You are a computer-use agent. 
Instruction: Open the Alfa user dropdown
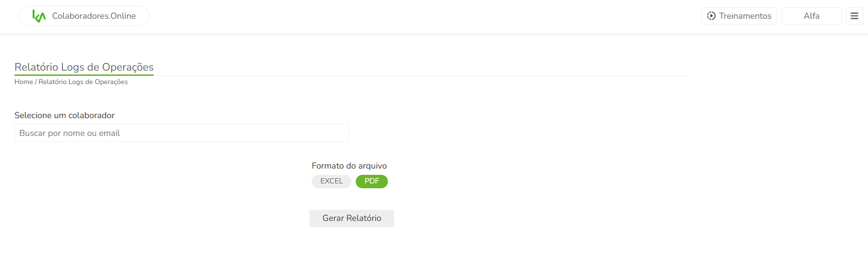click(x=811, y=16)
